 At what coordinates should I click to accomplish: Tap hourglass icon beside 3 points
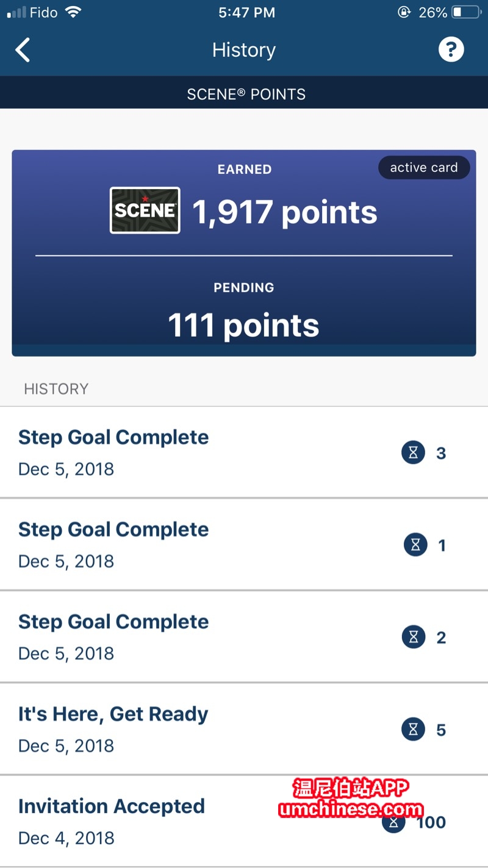(x=413, y=453)
